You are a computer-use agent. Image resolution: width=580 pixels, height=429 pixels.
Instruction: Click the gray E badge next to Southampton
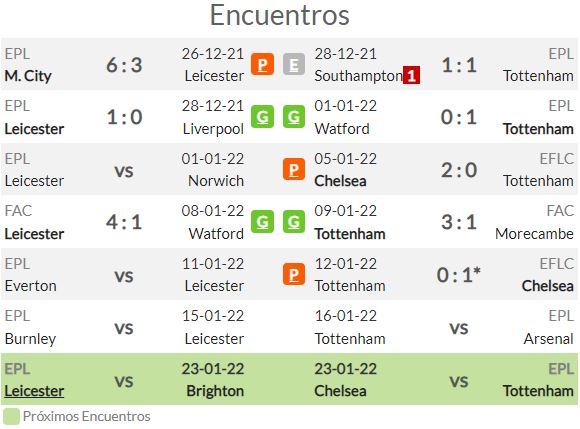[x=294, y=64]
